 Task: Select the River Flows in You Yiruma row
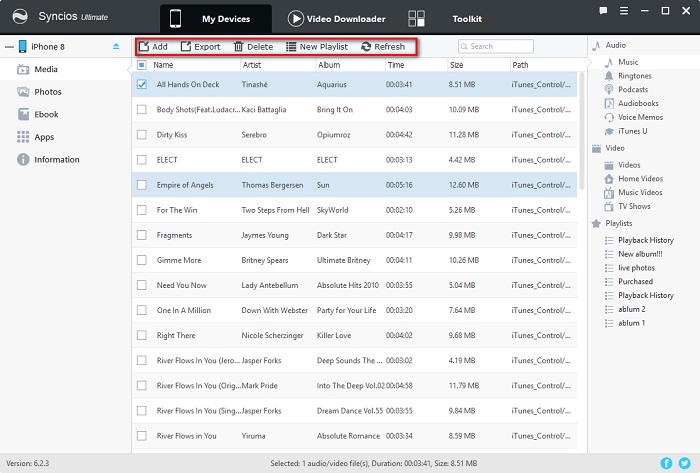354,436
